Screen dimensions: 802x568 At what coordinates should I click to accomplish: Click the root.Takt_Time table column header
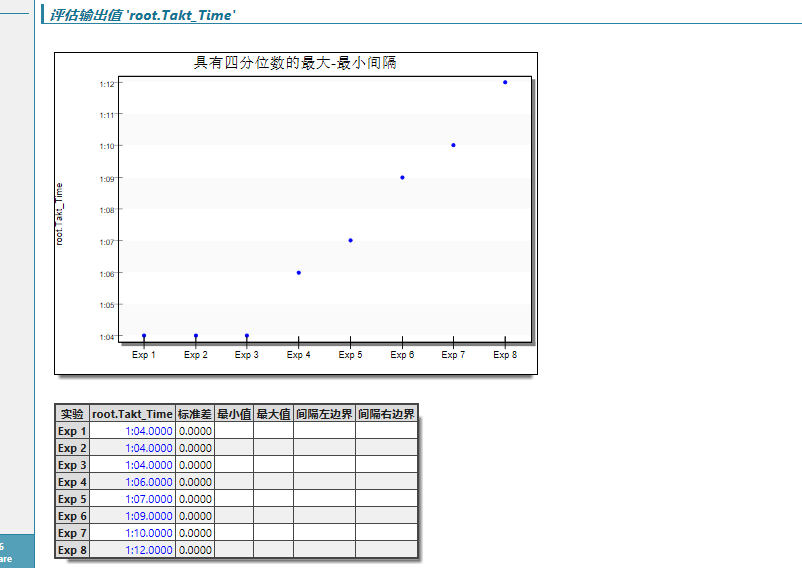click(132, 414)
